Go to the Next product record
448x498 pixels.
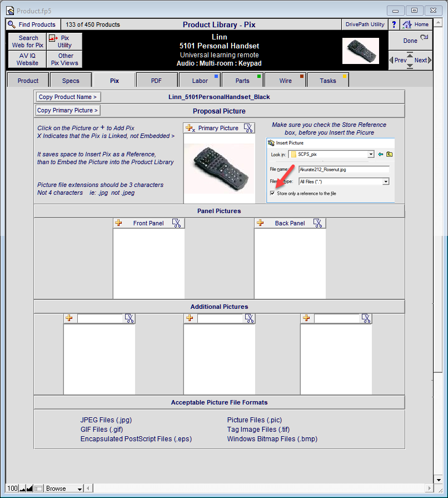[423, 60]
